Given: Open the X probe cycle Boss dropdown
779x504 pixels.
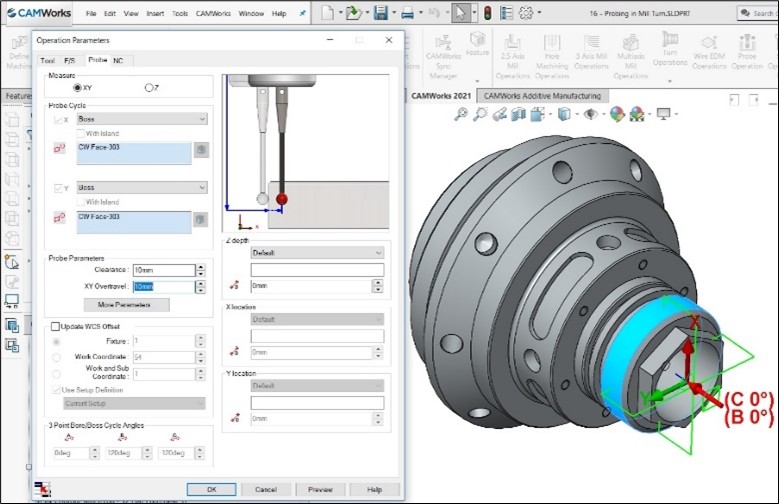Looking at the screenshot, I should point(142,119).
